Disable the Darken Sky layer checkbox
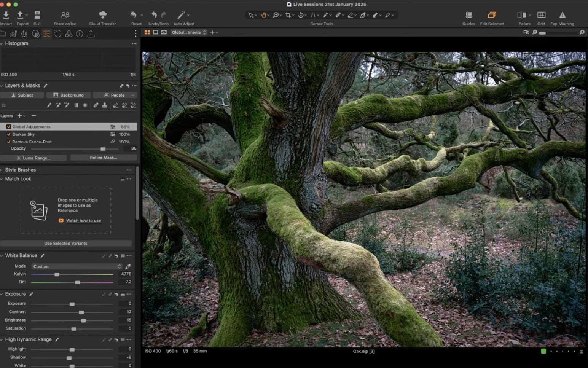The height and width of the screenshot is (368, 588). pyautogui.click(x=9, y=134)
